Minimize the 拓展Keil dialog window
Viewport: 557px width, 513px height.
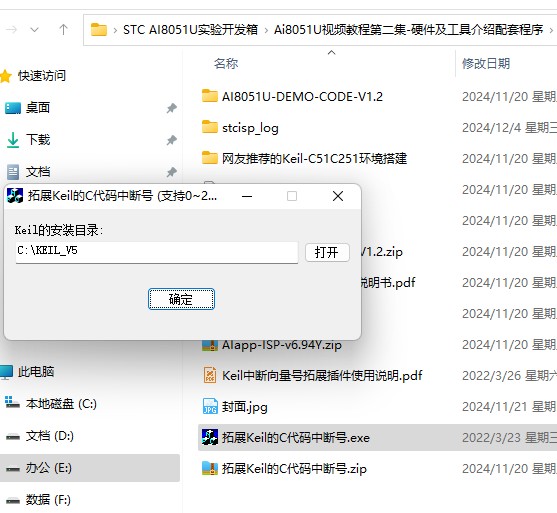tap(247, 196)
